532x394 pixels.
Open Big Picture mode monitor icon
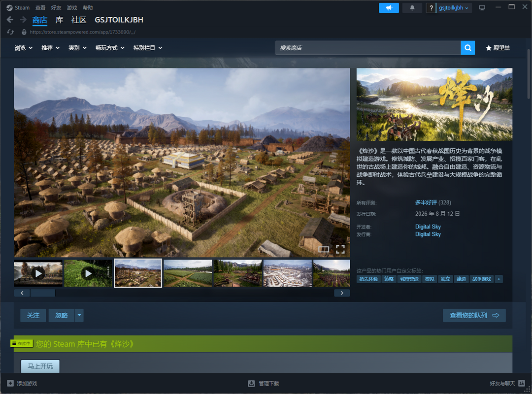[x=482, y=8]
